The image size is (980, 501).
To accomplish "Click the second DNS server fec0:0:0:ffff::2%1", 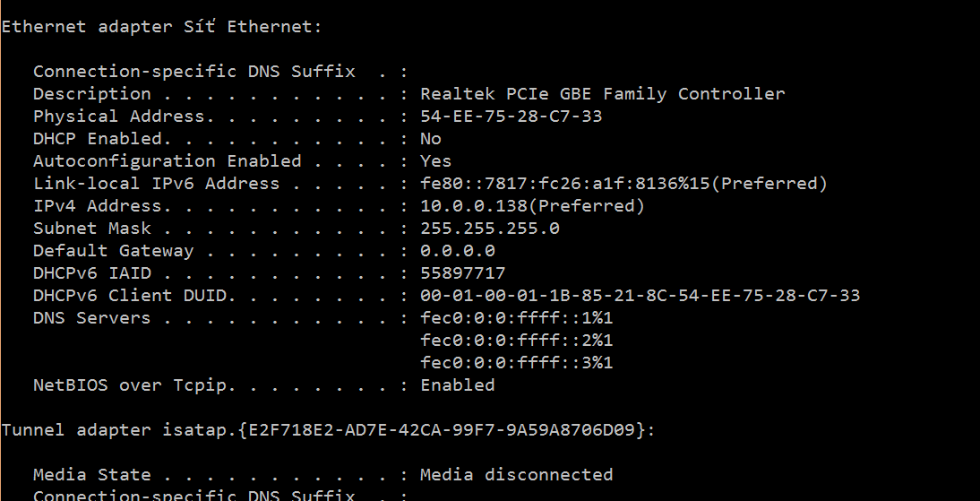I will pos(516,341).
